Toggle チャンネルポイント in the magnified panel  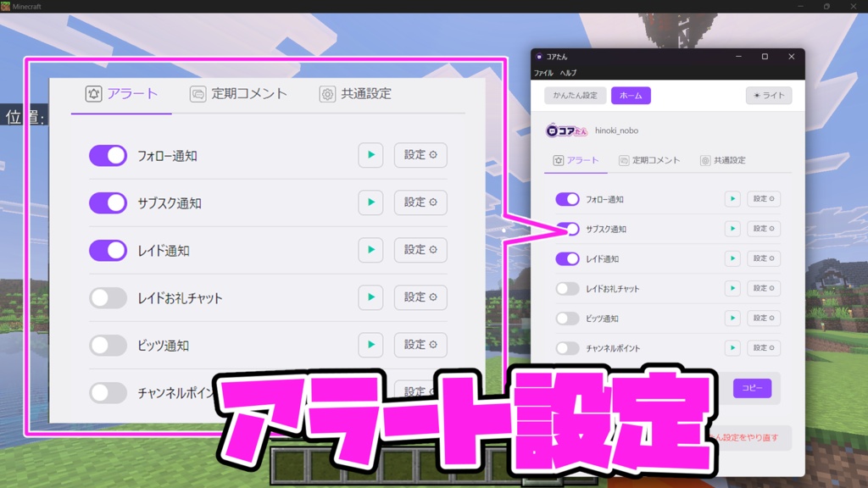(x=108, y=393)
